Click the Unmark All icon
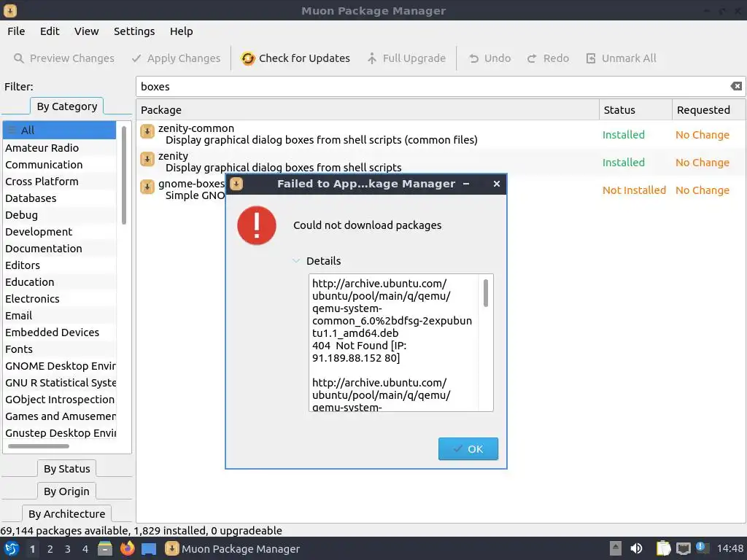747x560 pixels. click(x=591, y=58)
